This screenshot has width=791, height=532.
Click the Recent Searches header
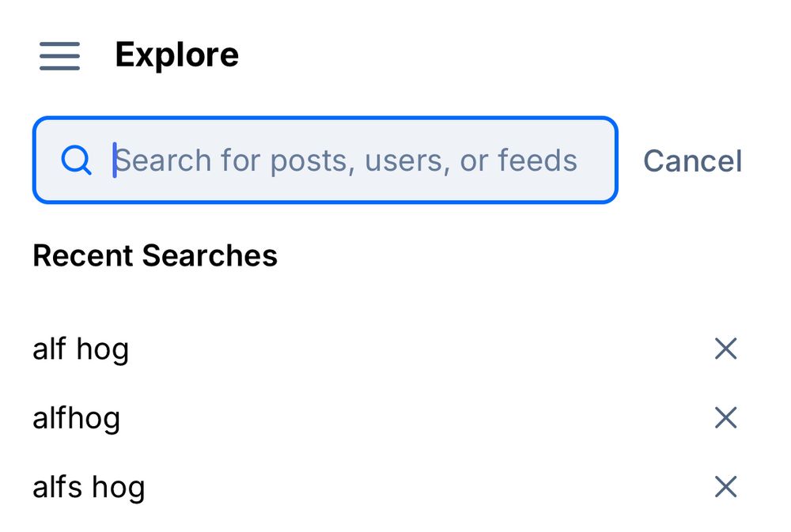click(155, 255)
